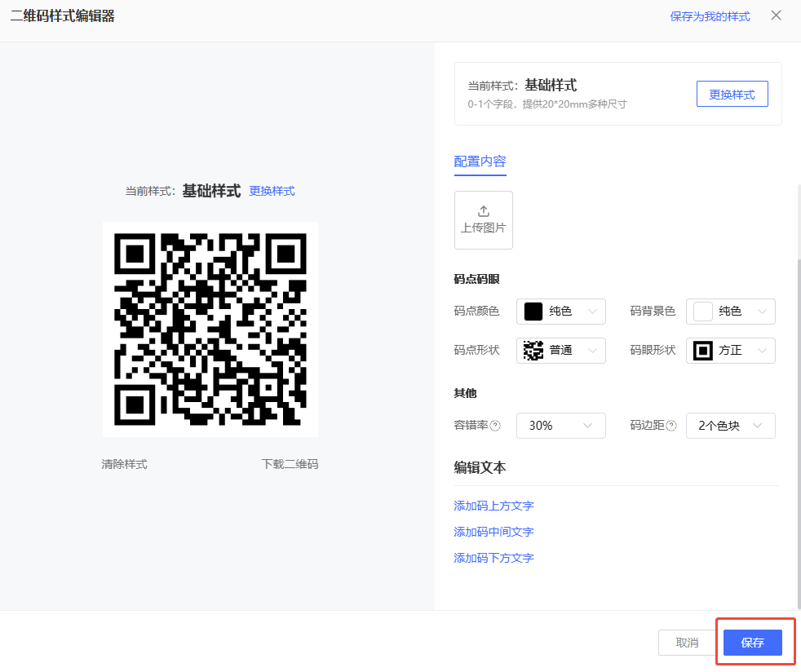Screen dimensions: 801x672
Task: Close the QR code style editor
Action: point(776,15)
